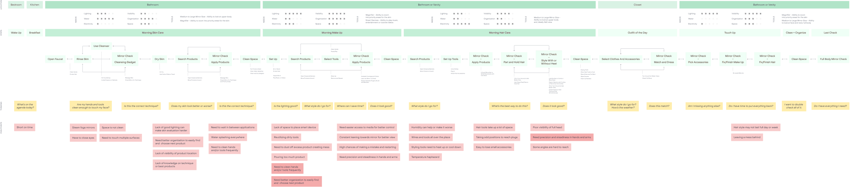Select the Open Faucet flow node
The image size is (868, 191).
[55, 59]
